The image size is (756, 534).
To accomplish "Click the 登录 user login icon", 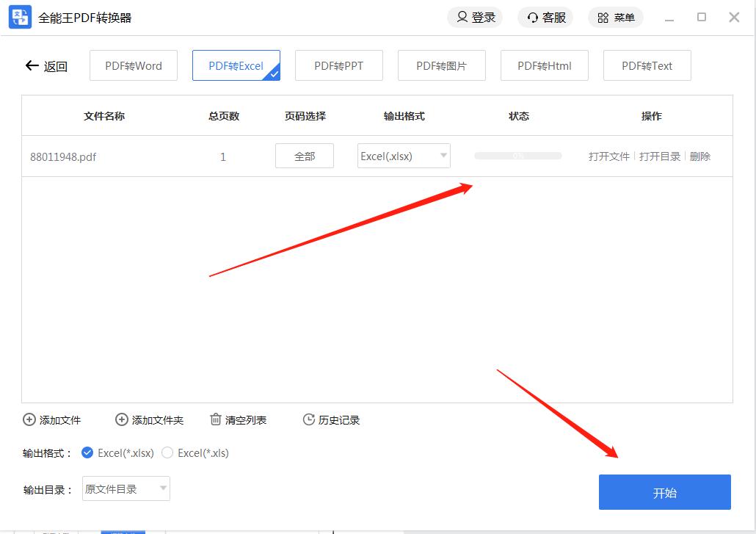I will 462,17.
